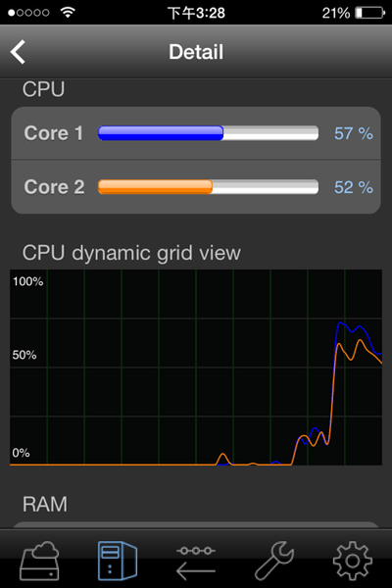The image size is (392, 588).
Task: Click the Core 2 orange progress bar
Action: pyautogui.click(x=208, y=187)
